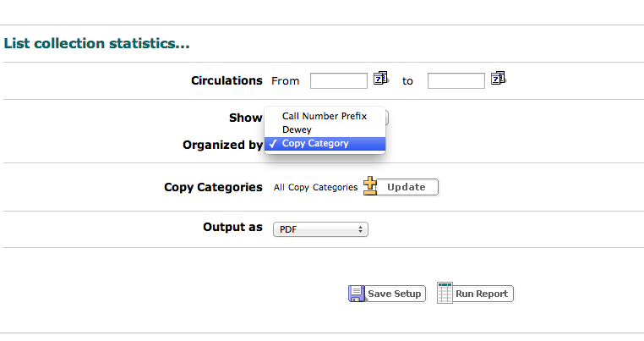Select the Dewey option
The width and height of the screenshot is (644, 341).
coord(297,129)
